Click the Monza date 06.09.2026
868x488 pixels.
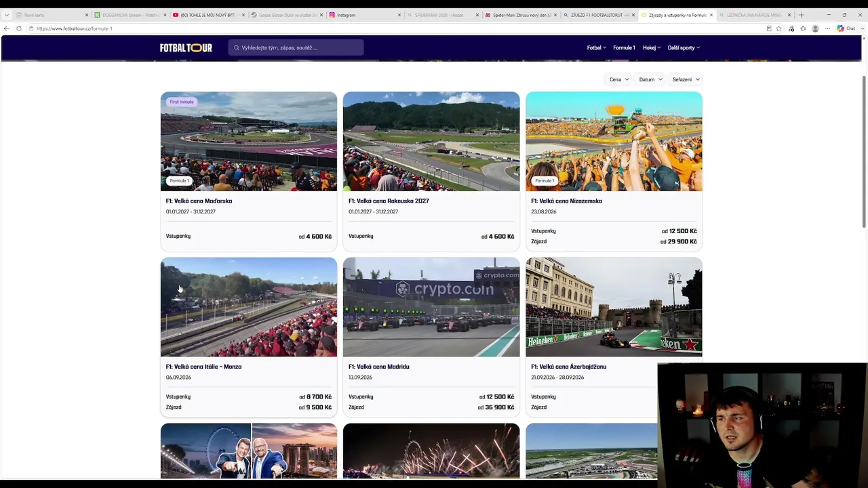pos(178,378)
